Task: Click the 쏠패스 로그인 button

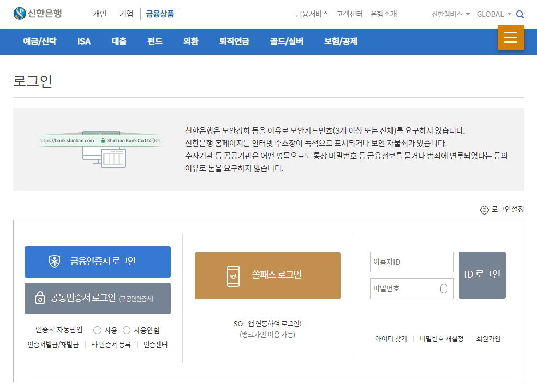Action: click(x=268, y=276)
